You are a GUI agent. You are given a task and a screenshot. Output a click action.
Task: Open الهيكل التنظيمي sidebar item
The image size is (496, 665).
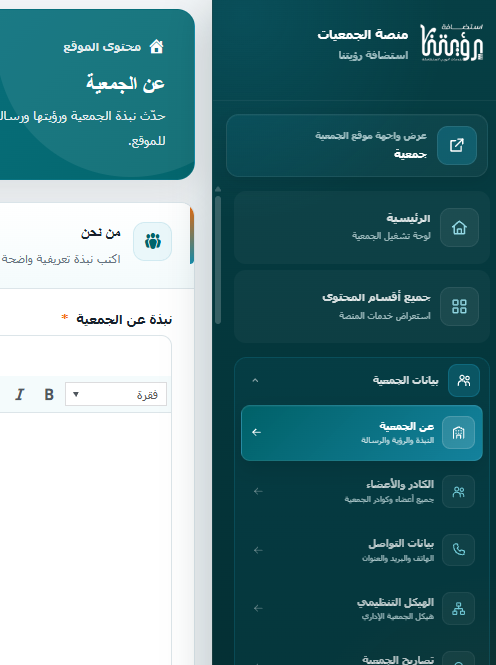pyautogui.click(x=362, y=609)
